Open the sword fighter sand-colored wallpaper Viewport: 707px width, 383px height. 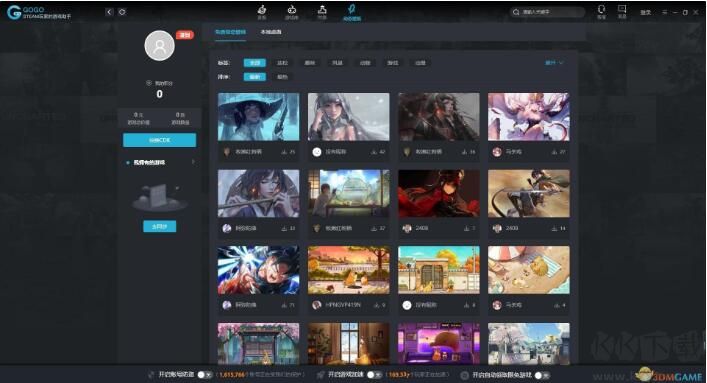pyautogui.click(x=528, y=194)
